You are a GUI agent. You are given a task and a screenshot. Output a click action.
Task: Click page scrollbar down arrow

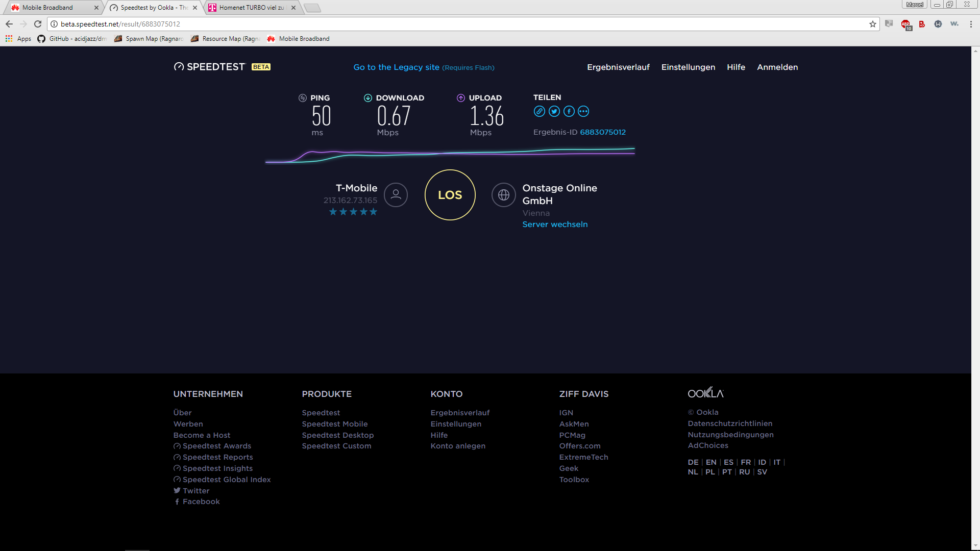pos(975,546)
